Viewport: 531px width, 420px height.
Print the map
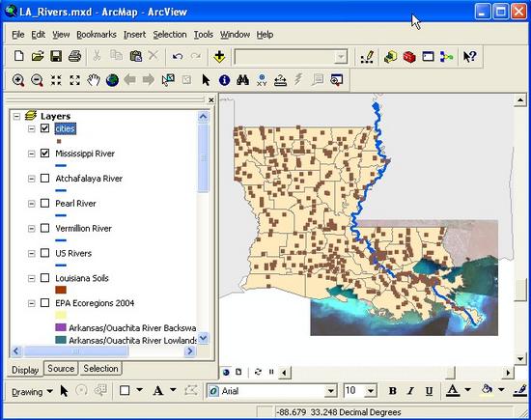(75, 56)
